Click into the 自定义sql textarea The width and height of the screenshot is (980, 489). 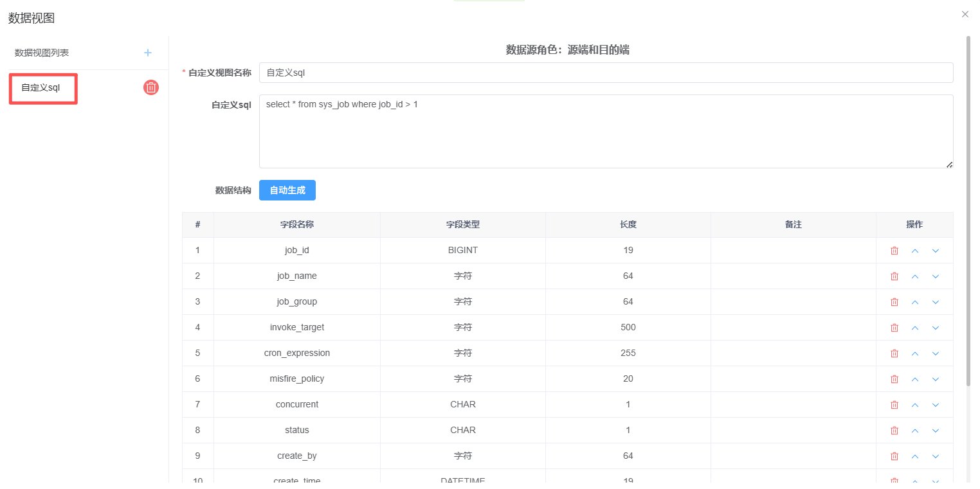pyautogui.click(x=605, y=132)
